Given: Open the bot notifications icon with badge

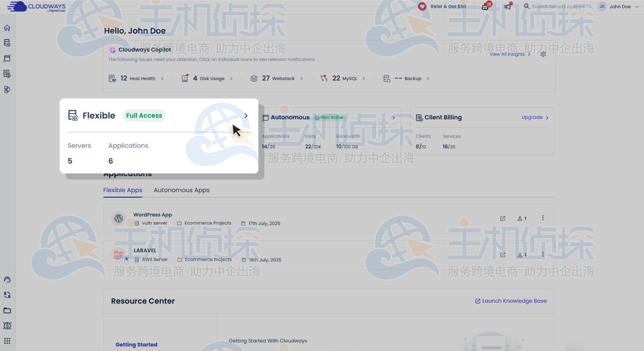Looking at the screenshot, I should [486, 6].
